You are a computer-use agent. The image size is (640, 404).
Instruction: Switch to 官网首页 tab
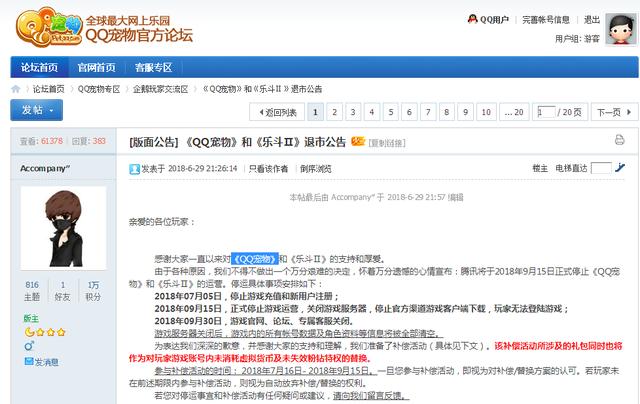97,67
